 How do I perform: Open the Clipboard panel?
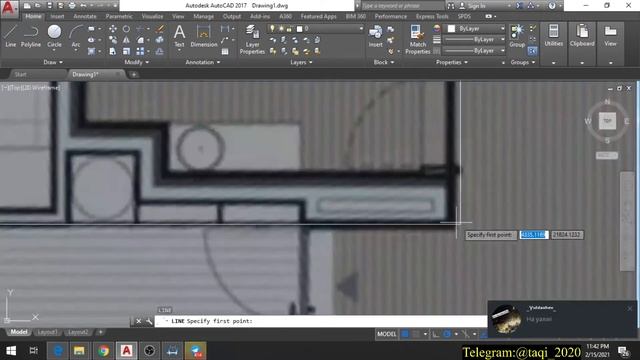[582, 36]
